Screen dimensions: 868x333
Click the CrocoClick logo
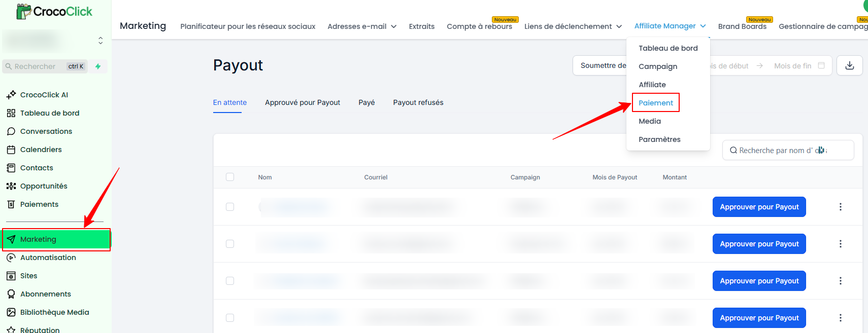[54, 11]
